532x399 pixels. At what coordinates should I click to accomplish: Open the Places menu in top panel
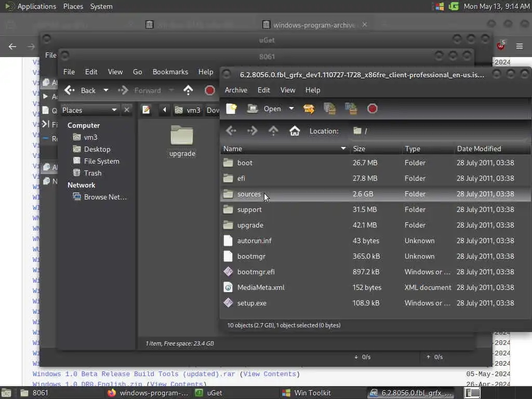click(x=73, y=6)
